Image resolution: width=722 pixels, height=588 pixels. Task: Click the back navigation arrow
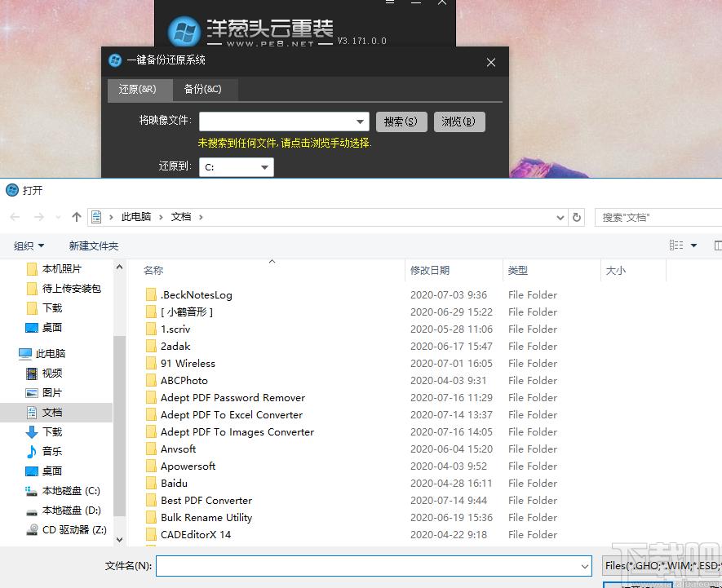pos(15,217)
